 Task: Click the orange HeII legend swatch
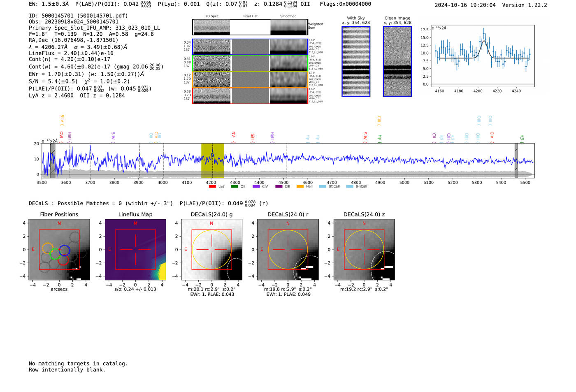coord(300,187)
